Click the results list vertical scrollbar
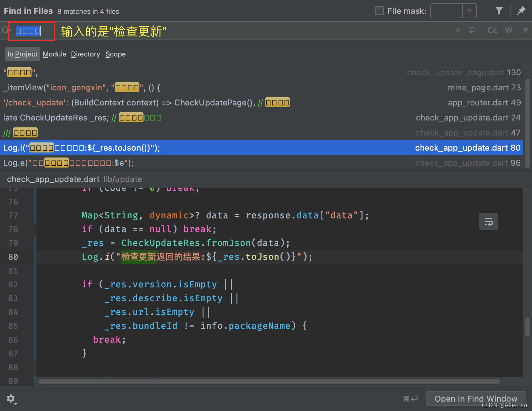This screenshot has height=411, width=532. [528, 123]
